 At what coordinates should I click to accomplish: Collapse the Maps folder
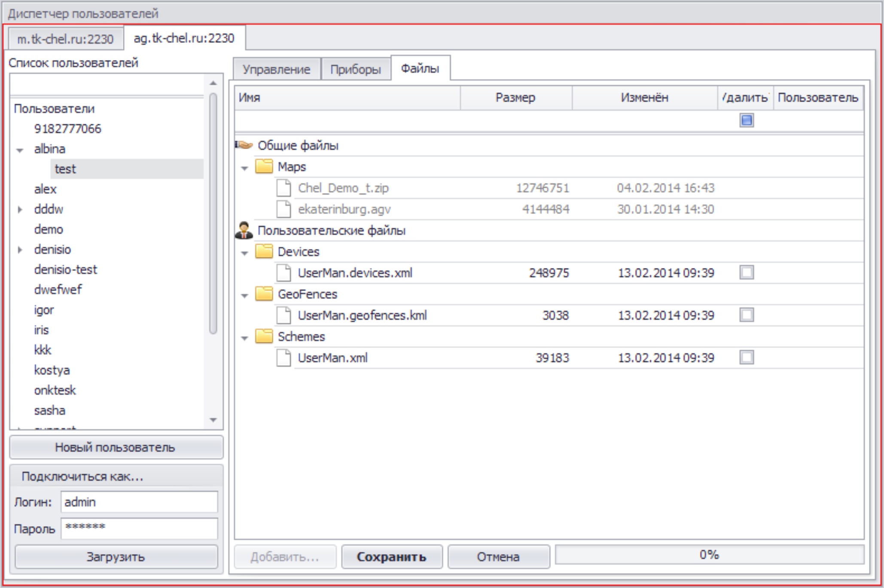pos(245,168)
